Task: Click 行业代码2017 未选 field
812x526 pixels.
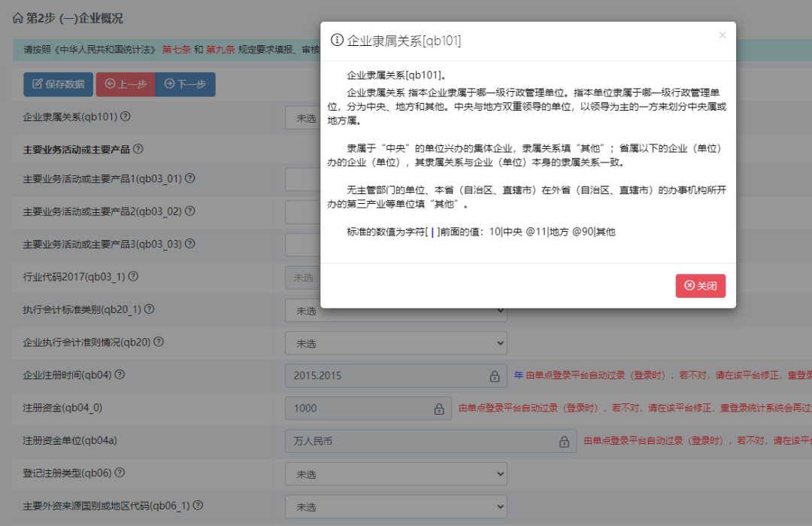Action: click(303, 278)
